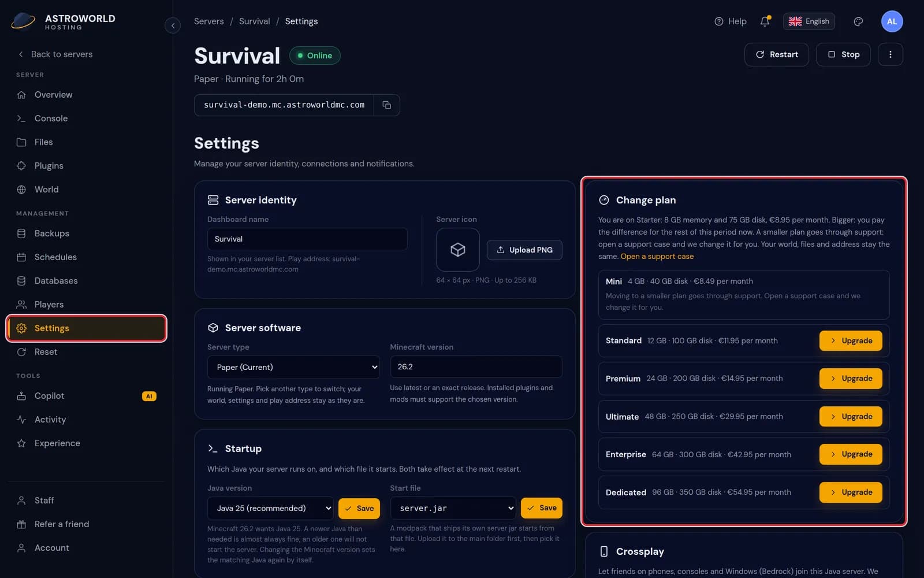Open the Server type dropdown

[x=293, y=367]
